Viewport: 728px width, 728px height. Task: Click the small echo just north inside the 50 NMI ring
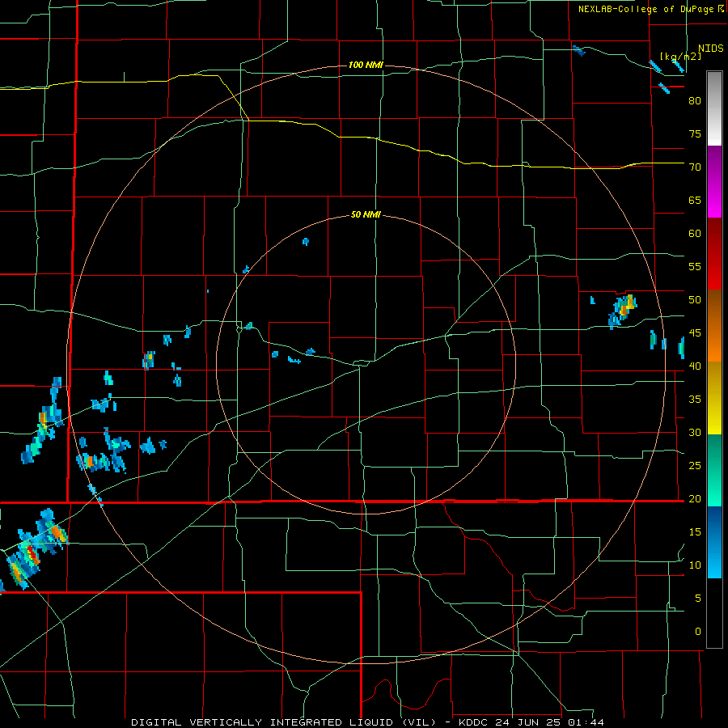[306, 241]
